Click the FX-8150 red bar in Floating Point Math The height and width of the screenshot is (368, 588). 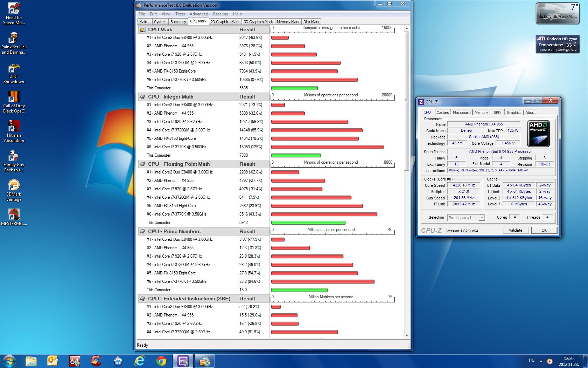coord(317,206)
